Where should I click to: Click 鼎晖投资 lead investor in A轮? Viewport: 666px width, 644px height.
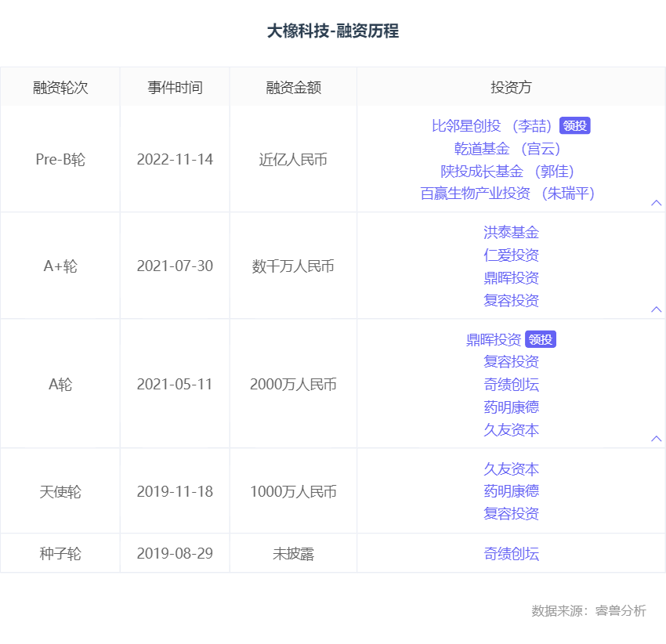[494, 340]
